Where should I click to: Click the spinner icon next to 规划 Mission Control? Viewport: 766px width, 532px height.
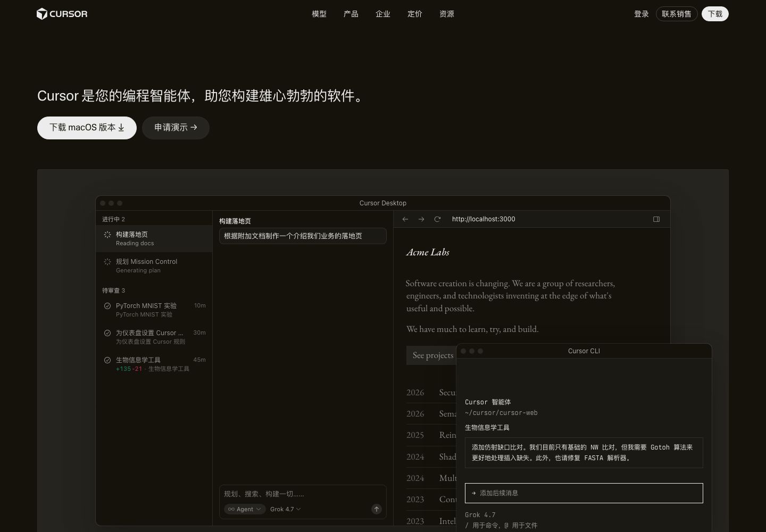pos(107,262)
